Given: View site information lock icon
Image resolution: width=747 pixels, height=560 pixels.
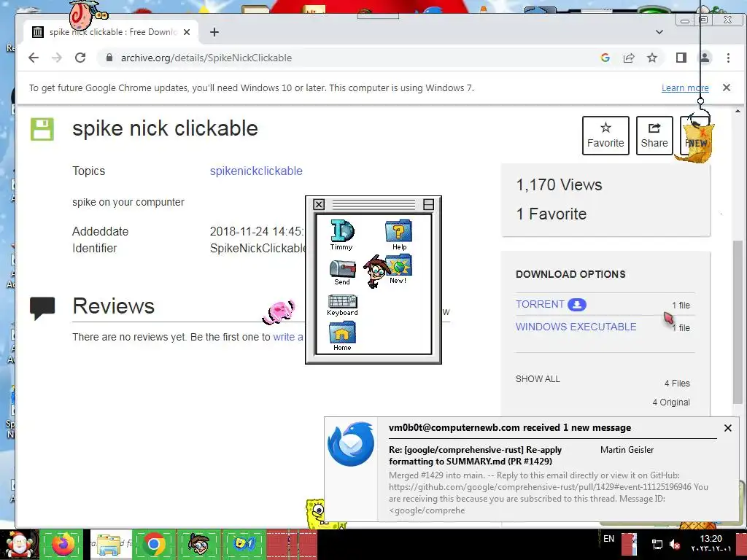Looking at the screenshot, I should [x=109, y=58].
